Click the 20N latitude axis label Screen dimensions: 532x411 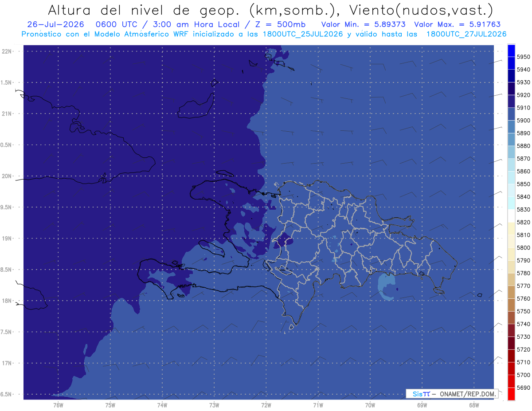[x=7, y=176]
